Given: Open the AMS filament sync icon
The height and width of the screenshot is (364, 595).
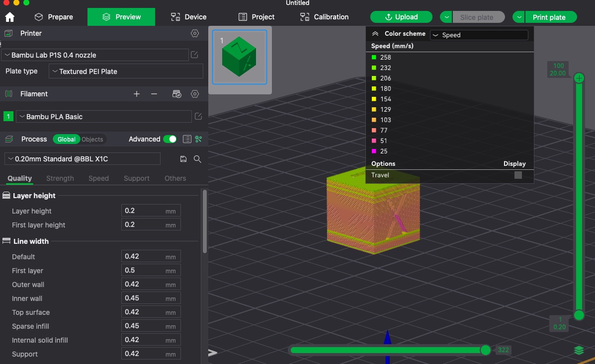Looking at the screenshot, I should (177, 94).
